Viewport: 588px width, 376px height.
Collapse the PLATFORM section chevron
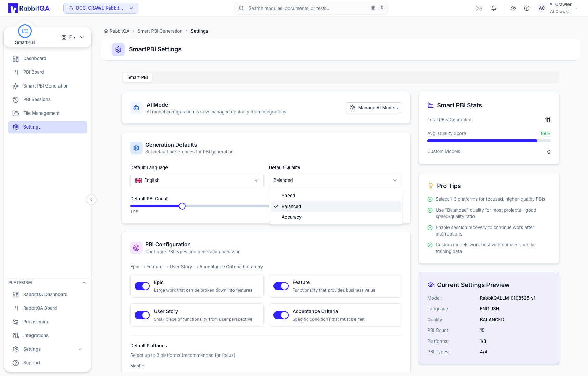[x=84, y=283]
